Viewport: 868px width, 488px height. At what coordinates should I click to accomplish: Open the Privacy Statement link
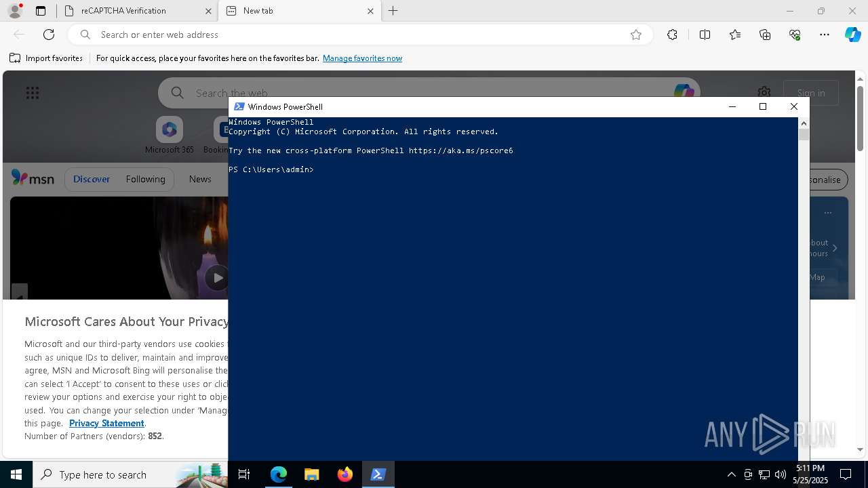[106, 423]
